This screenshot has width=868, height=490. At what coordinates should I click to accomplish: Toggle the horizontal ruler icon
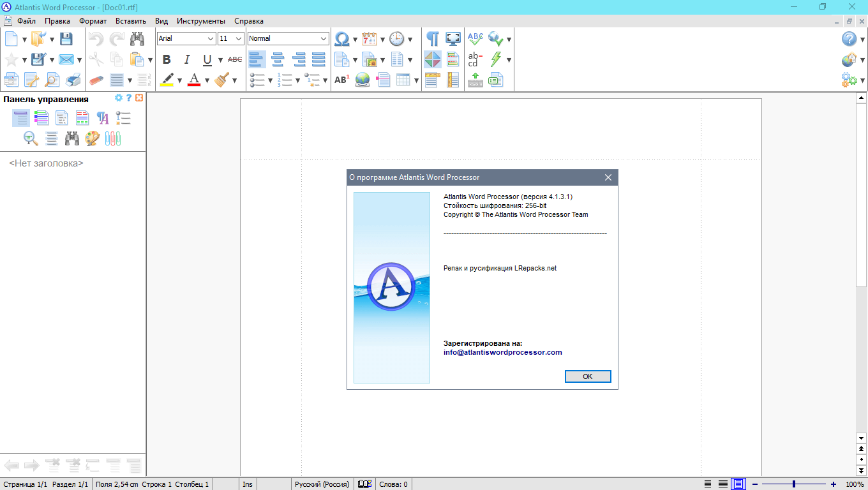tap(433, 80)
